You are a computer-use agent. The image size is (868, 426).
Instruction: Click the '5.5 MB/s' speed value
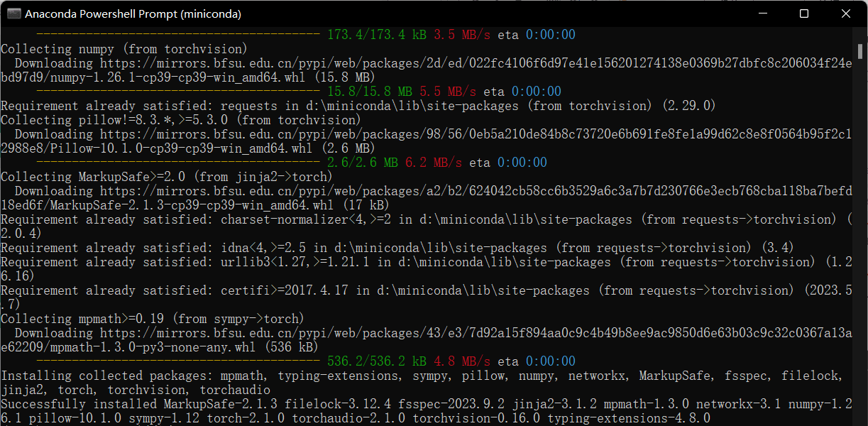(448, 92)
